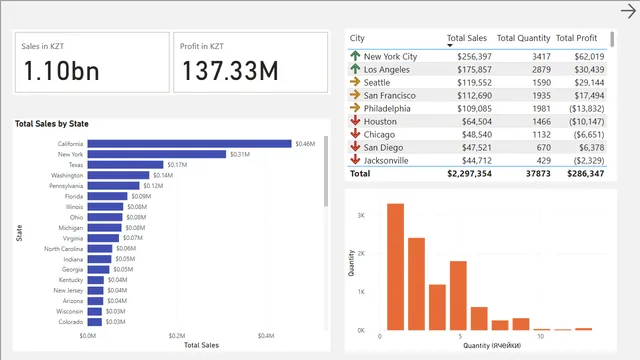Click the $2,297,354 total sales value
This screenshot has height=360, width=640.
(x=469, y=173)
